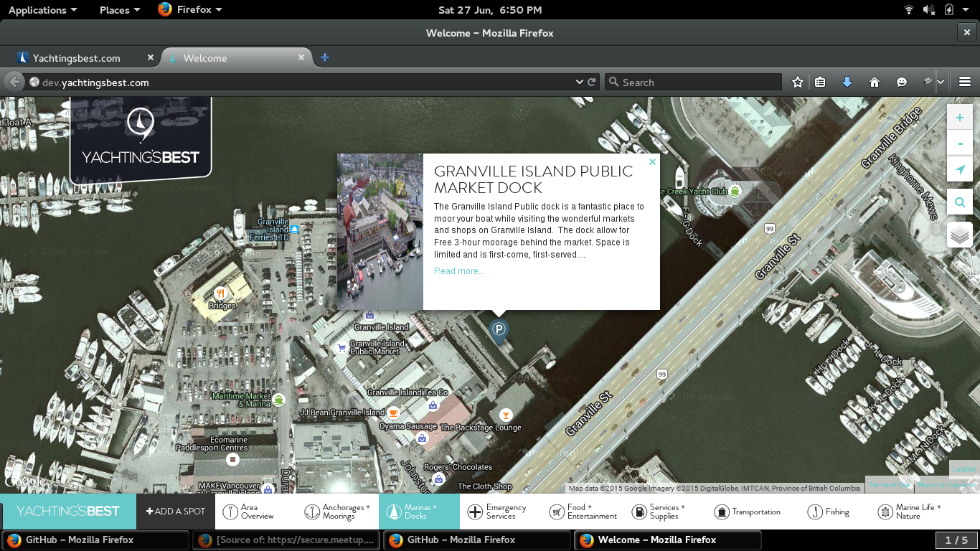Click the Firefox downloads arrow icon
The width and height of the screenshot is (980, 551).
pos(847,83)
